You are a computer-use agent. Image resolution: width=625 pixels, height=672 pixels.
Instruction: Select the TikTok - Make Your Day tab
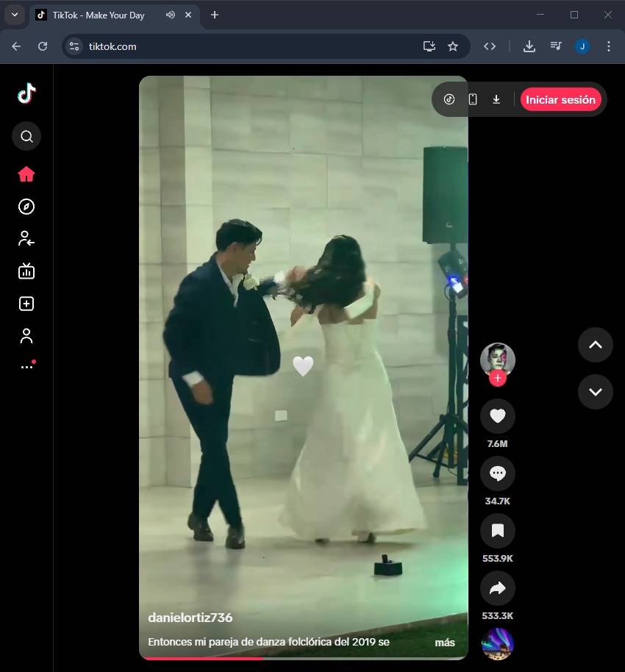tap(99, 15)
